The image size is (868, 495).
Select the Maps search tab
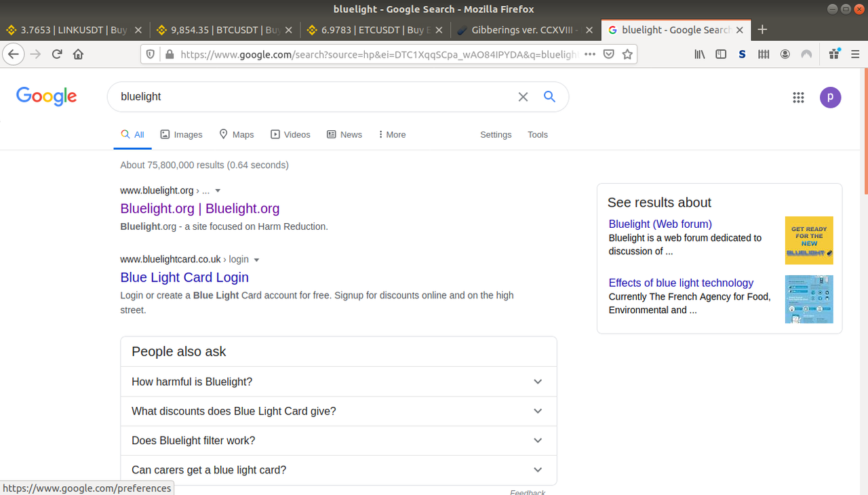coord(236,134)
